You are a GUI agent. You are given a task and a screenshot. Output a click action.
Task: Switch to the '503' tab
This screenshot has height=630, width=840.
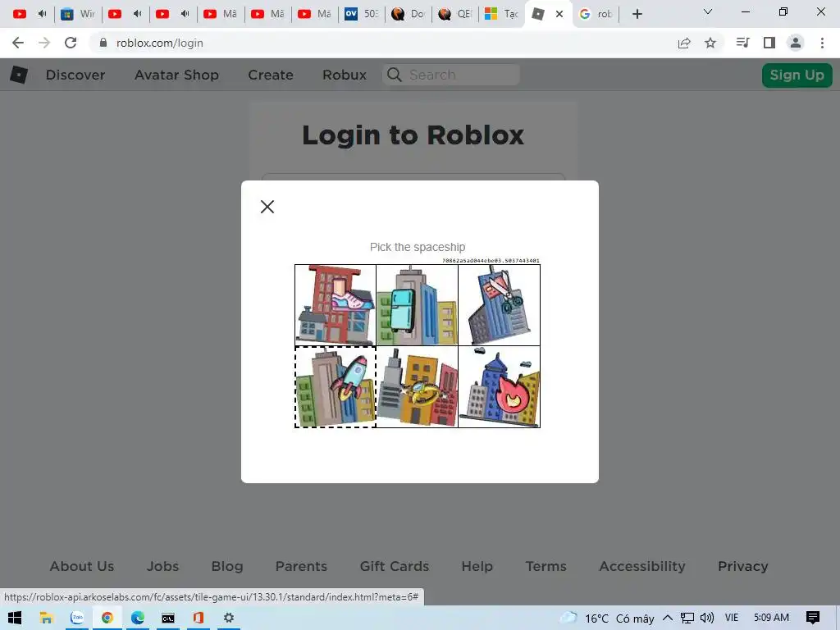pyautogui.click(x=361, y=14)
